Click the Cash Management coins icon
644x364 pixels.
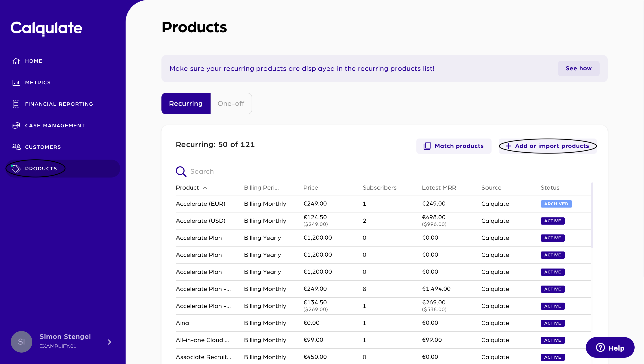pos(16,126)
